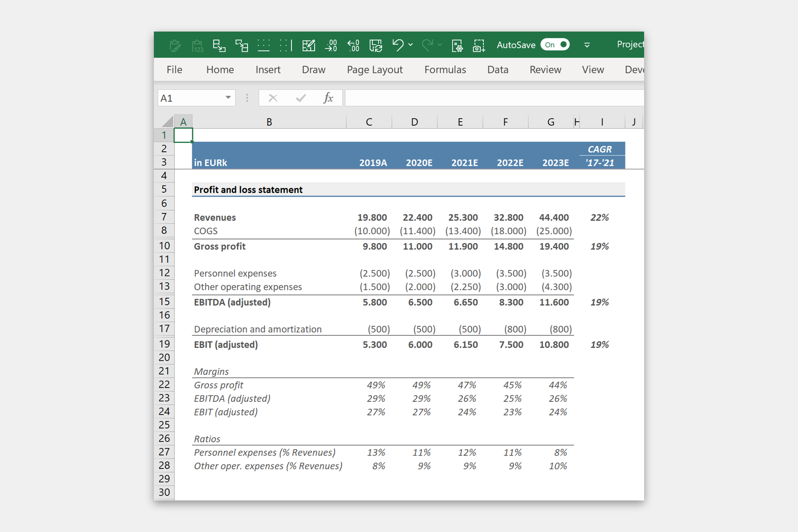
Task: Switch to the Data tab
Action: point(498,70)
